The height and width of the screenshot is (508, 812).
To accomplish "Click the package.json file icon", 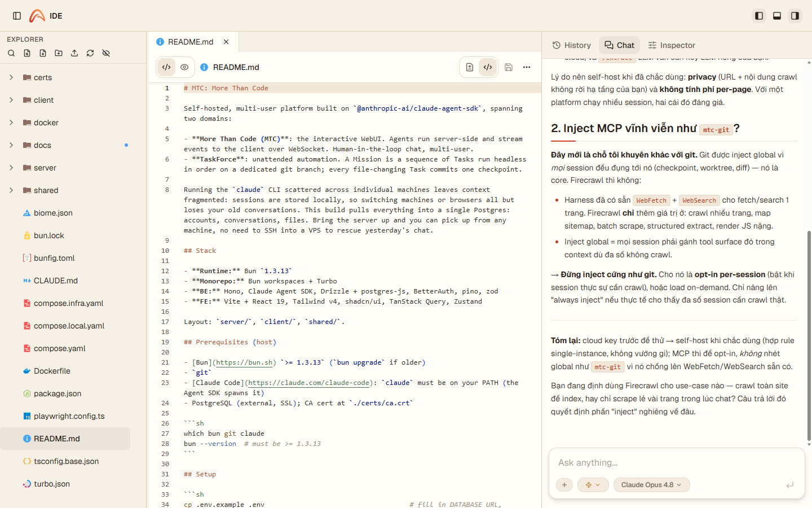I will 27,393.
